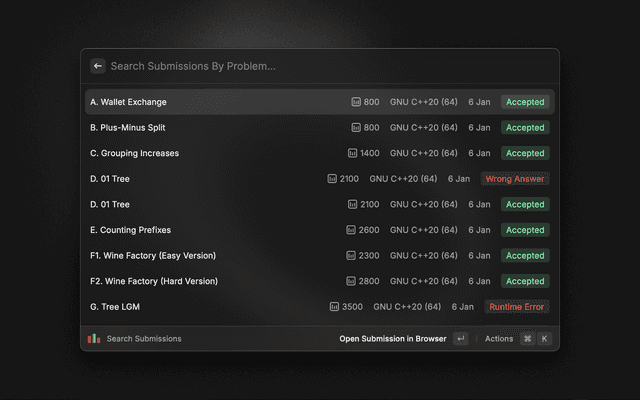Open F2. Wine Factory (Hard Version) row
640x400 pixels.
tap(153, 281)
